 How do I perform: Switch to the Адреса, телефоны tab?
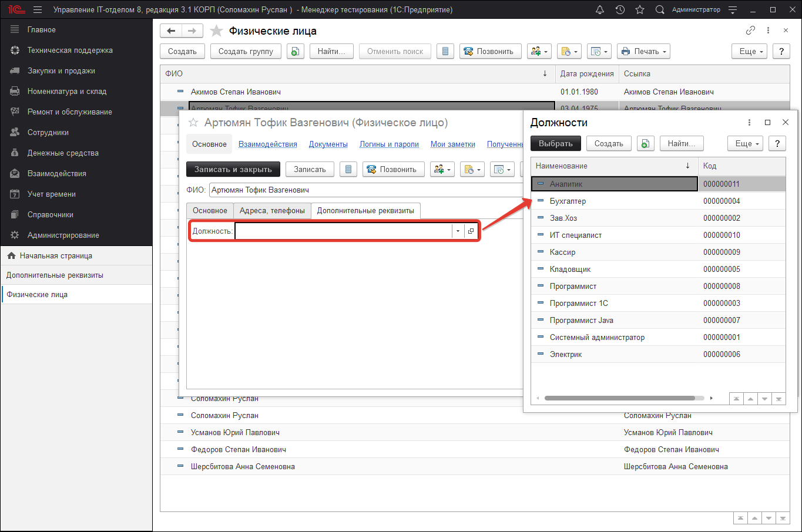pos(272,211)
